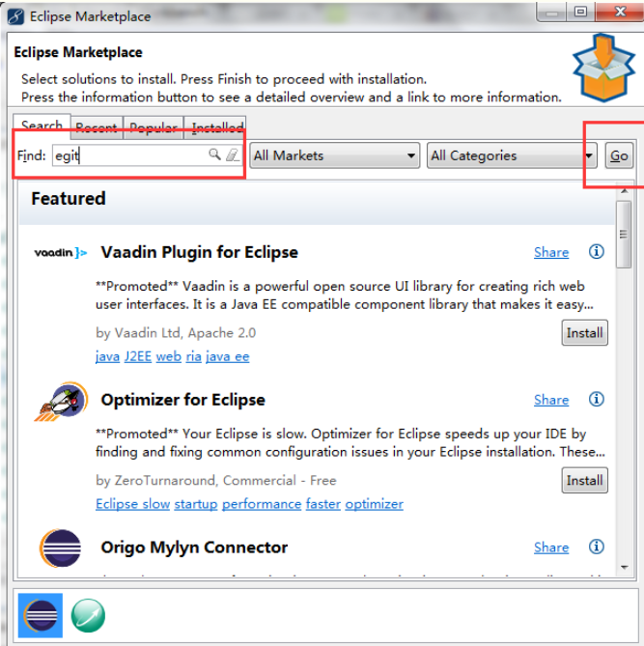Viewport: 644px width, 646px height.
Task: Click the results list vertical scrollbar thumb
Action: 624,235
